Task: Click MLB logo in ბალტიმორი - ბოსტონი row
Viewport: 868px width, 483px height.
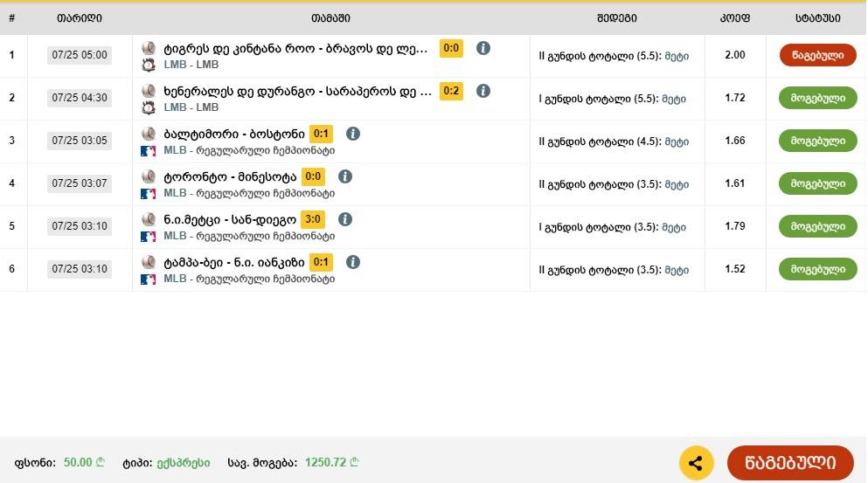Action: (149, 151)
